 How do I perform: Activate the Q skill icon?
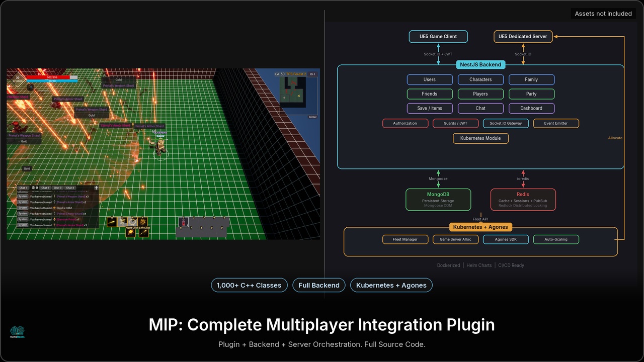[x=112, y=222]
